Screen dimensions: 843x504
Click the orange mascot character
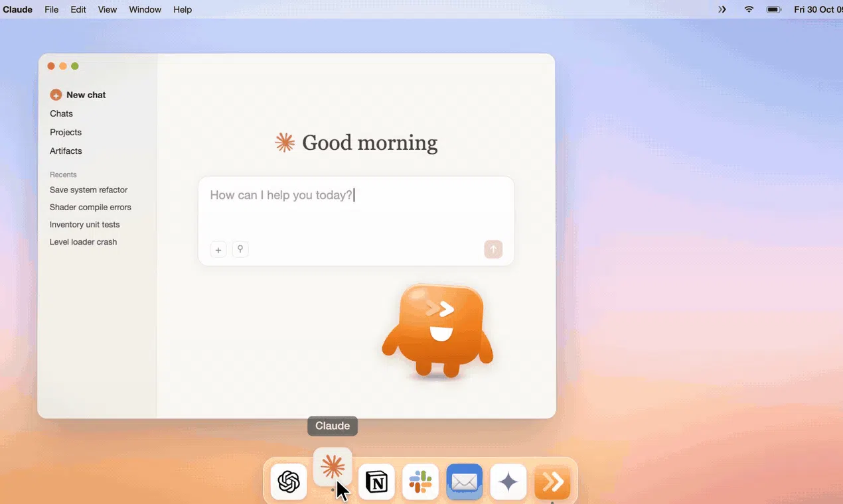point(438,332)
